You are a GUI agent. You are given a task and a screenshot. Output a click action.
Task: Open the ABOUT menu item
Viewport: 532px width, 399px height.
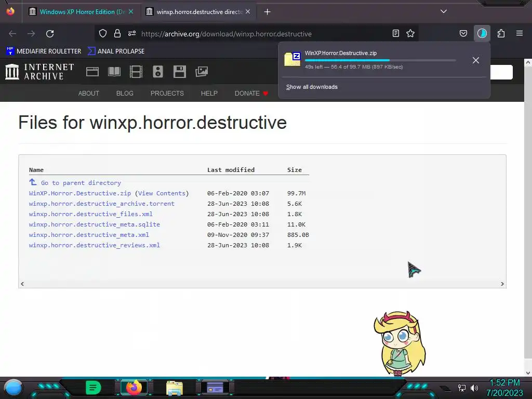[x=88, y=94]
